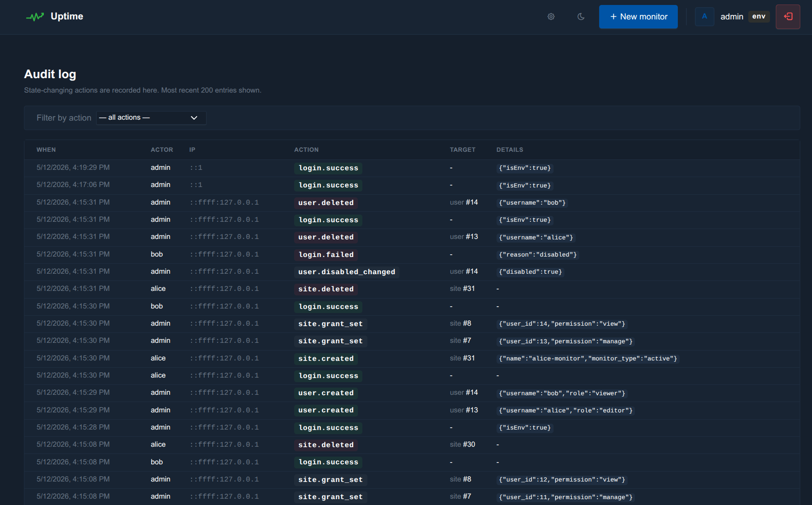This screenshot has height=505, width=812.
Task: Click the ACTOR column header
Action: click(x=162, y=150)
